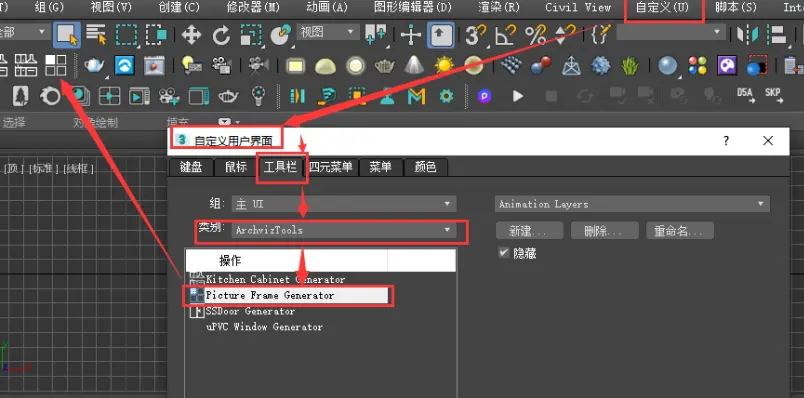Screen dimensions: 804x398
Task: Click the tree icon in bottom toolbar row
Action: pyautogui.click(x=21, y=95)
